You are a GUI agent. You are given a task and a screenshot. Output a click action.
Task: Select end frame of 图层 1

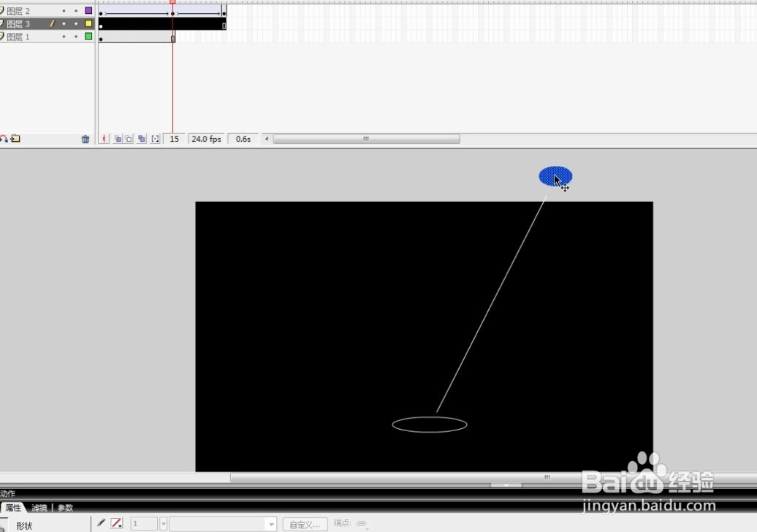click(173, 39)
